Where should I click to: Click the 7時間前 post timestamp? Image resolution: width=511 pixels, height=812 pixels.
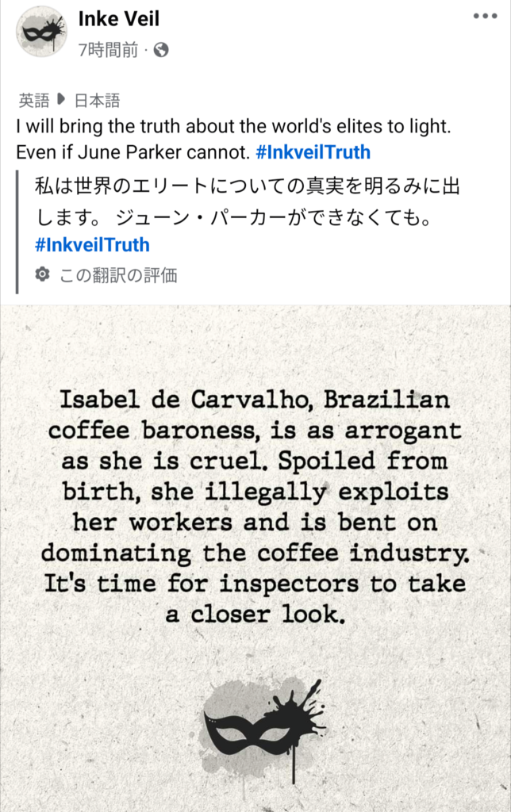point(109,50)
